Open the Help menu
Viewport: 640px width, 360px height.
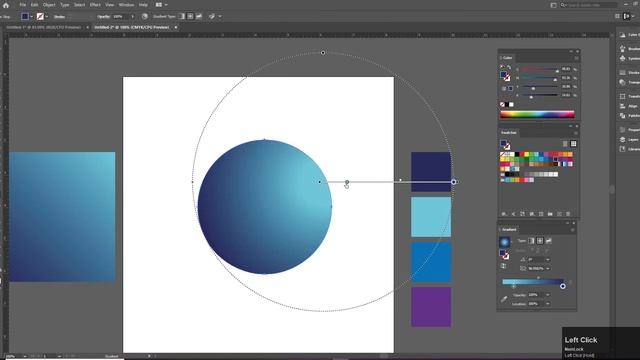tap(143, 5)
